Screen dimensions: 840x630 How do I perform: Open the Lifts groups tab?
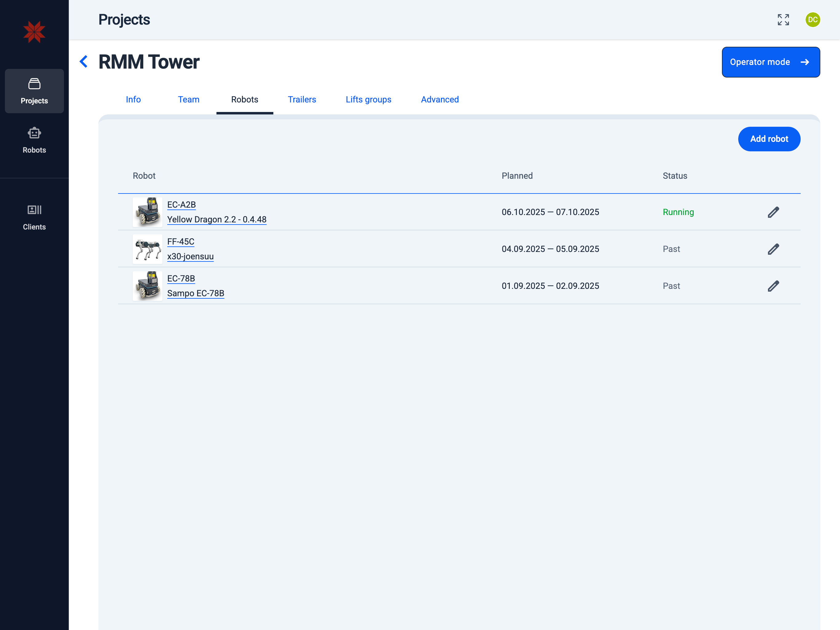click(x=368, y=100)
